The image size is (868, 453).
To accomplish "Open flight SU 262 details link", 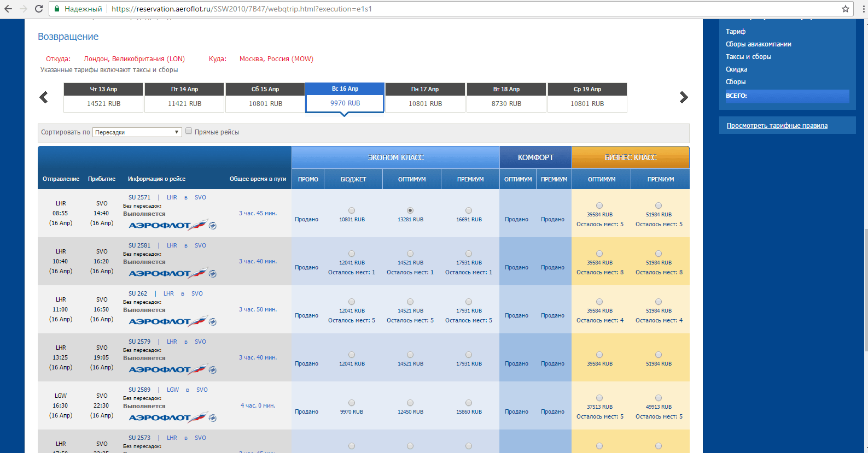I will pos(138,293).
